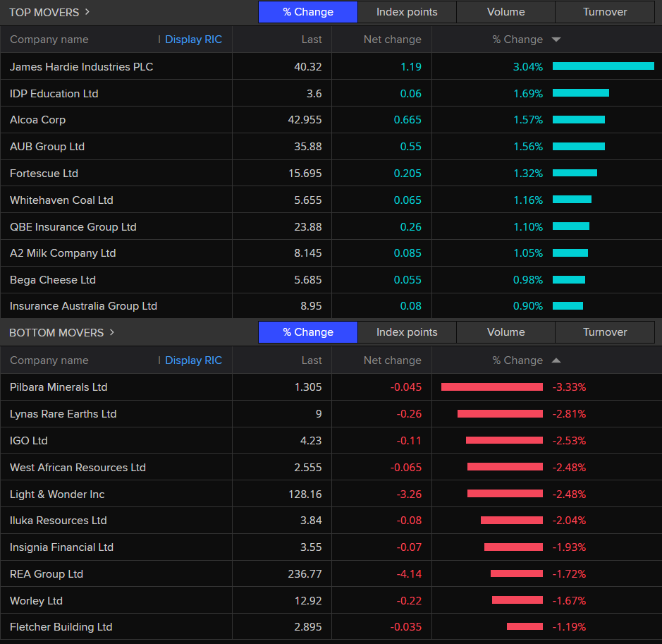Click the descending sort arrow beside Top Movers % Change
The height and width of the screenshot is (644, 662).
pos(556,40)
